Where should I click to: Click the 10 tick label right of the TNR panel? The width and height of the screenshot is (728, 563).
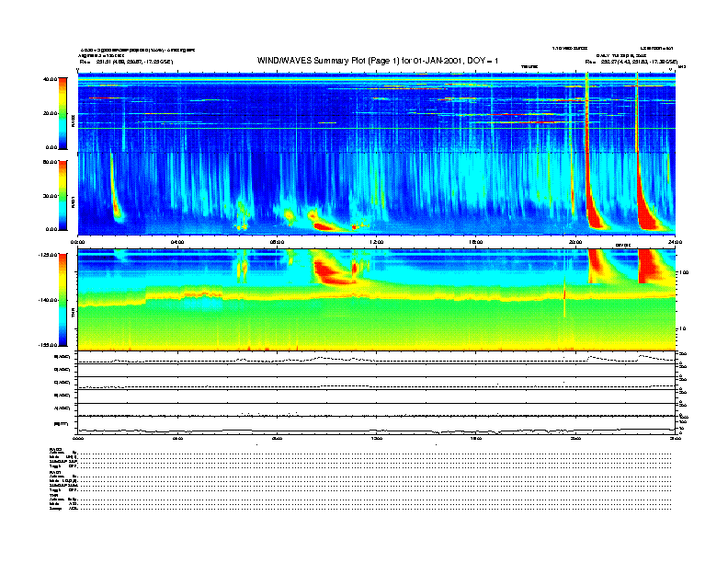click(682, 329)
